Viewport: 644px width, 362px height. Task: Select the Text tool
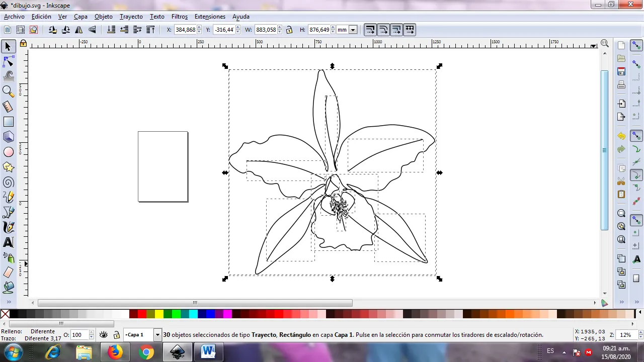coord(8,242)
